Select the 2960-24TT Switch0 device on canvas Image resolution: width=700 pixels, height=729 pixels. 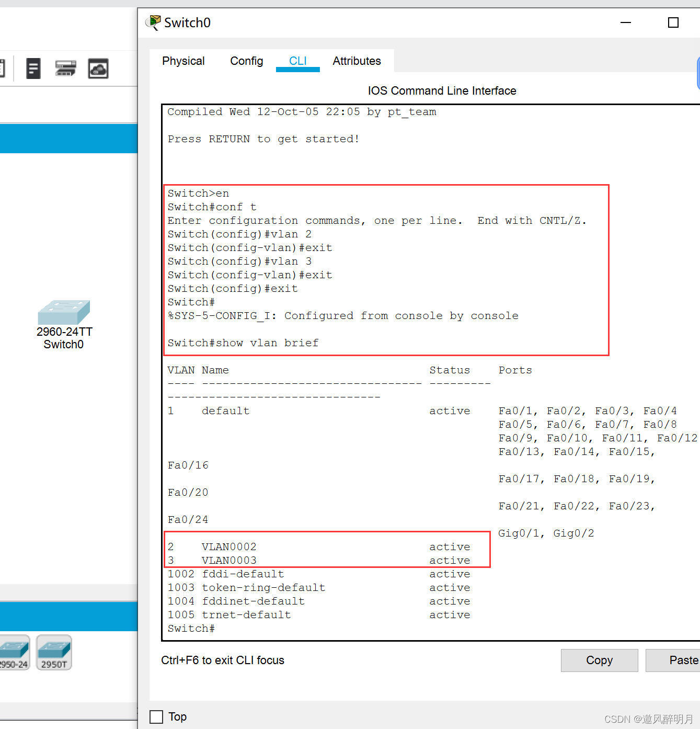click(64, 312)
